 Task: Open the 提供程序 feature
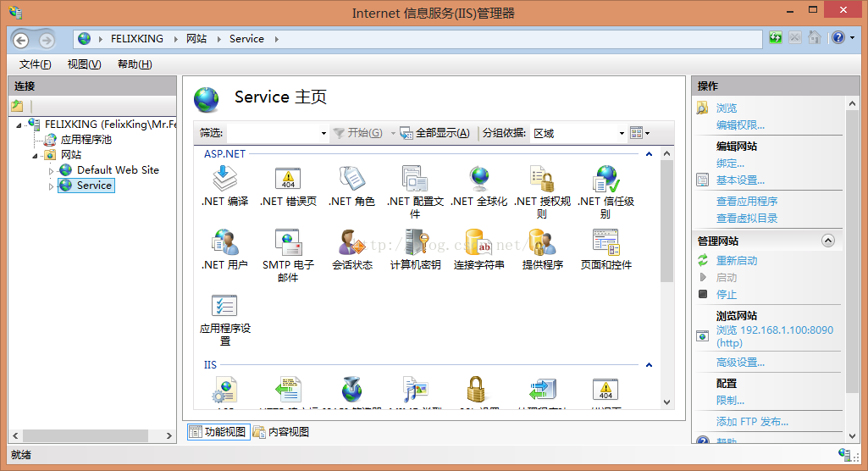coord(542,250)
